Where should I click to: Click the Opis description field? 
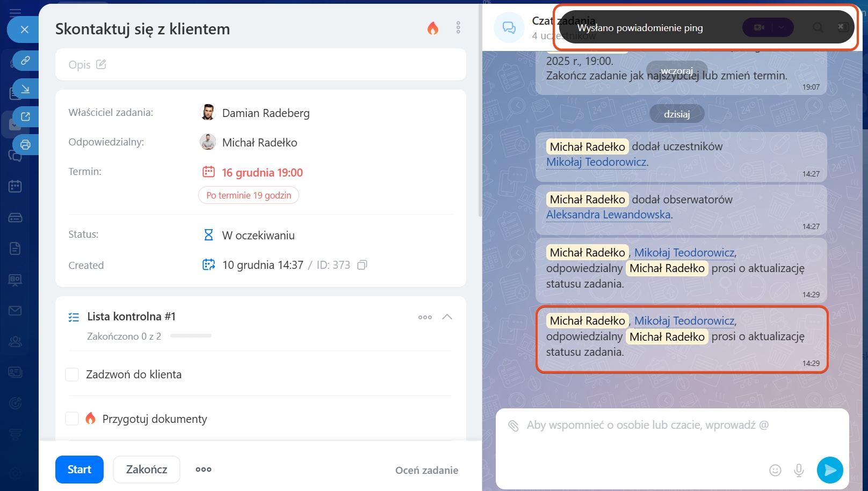click(261, 64)
